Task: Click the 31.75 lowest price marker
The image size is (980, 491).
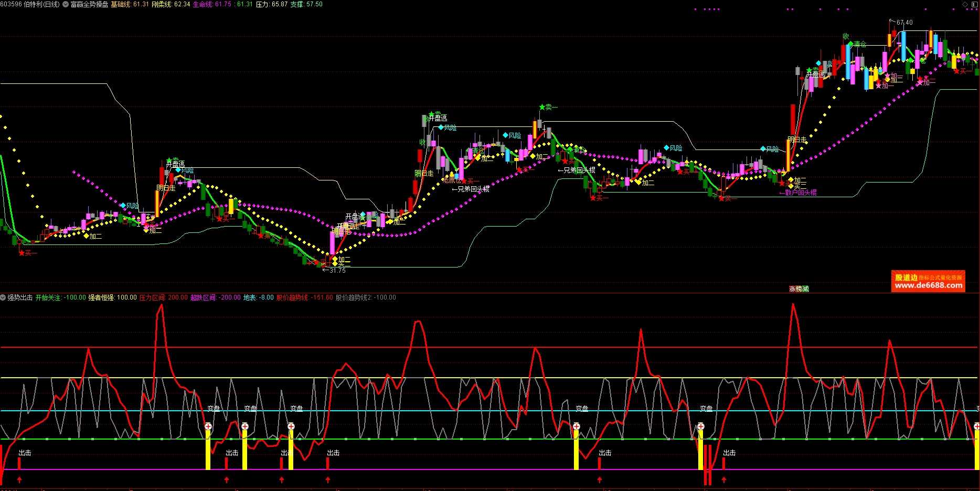Action: tap(337, 271)
